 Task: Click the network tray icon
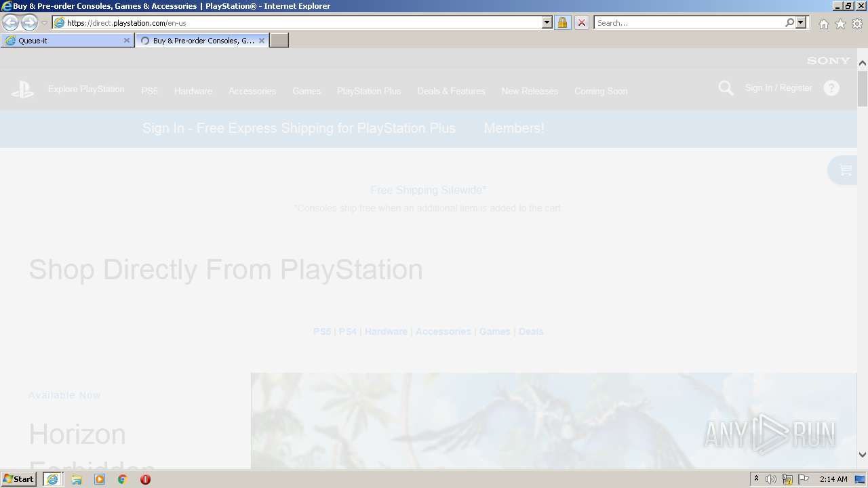click(787, 479)
